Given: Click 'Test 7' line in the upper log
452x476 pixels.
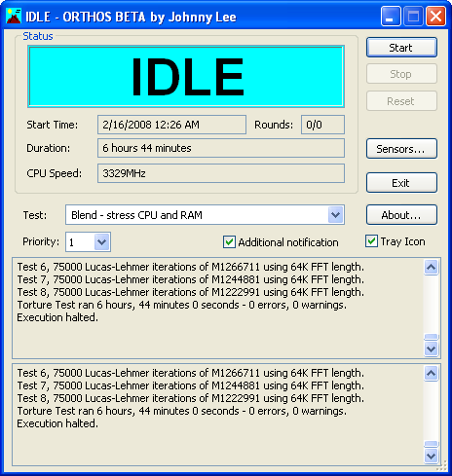Looking at the screenshot, I should [191, 279].
